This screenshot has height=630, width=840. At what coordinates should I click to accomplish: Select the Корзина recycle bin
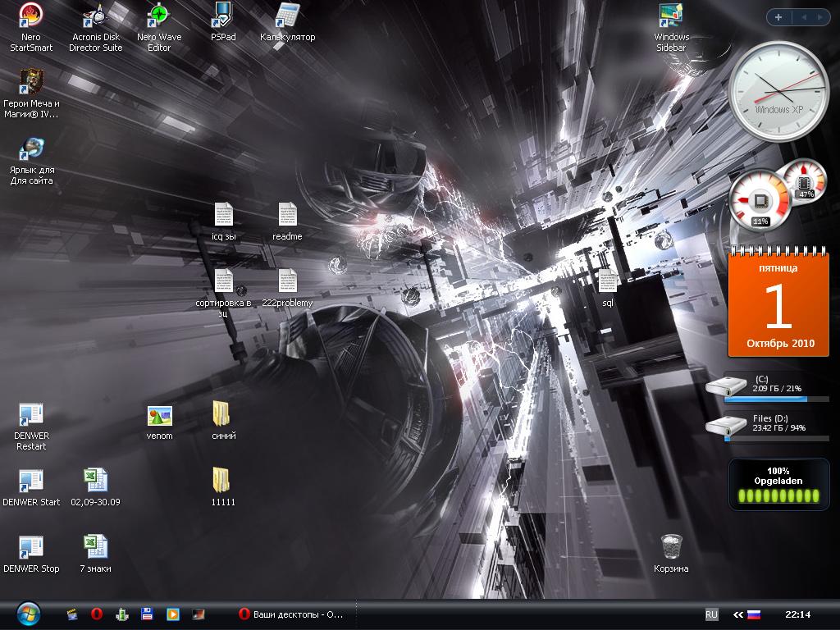[671, 547]
